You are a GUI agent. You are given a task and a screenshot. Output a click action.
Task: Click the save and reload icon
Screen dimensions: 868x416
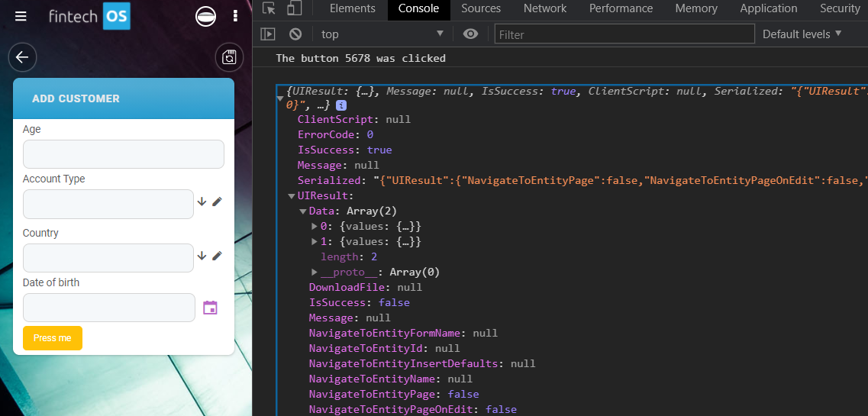point(229,57)
